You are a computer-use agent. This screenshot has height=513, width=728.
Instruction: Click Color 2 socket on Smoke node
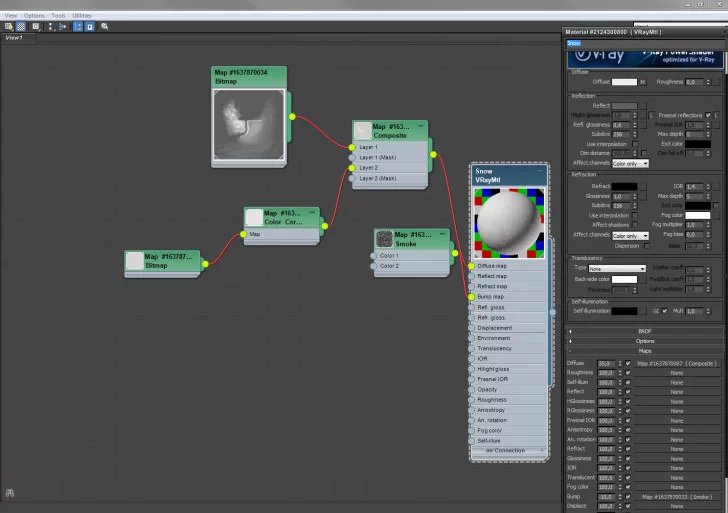click(374, 266)
